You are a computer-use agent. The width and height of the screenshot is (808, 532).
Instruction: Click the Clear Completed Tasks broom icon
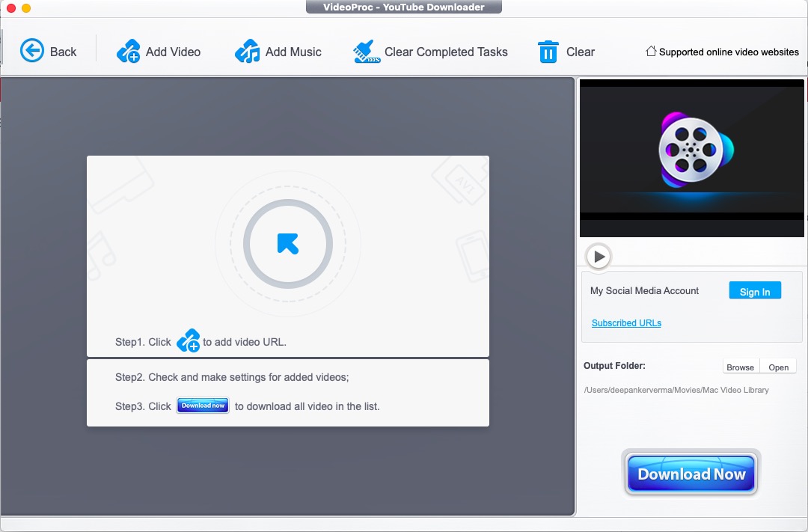click(367, 52)
